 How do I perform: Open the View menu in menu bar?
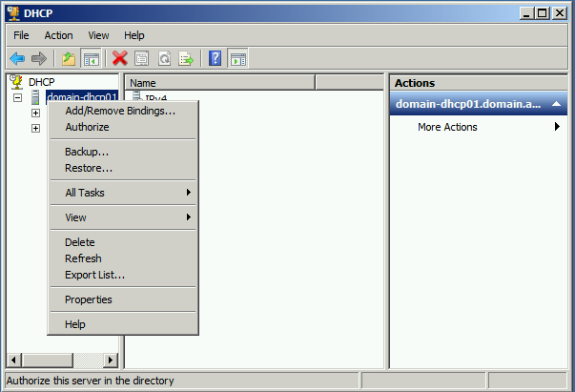(98, 35)
